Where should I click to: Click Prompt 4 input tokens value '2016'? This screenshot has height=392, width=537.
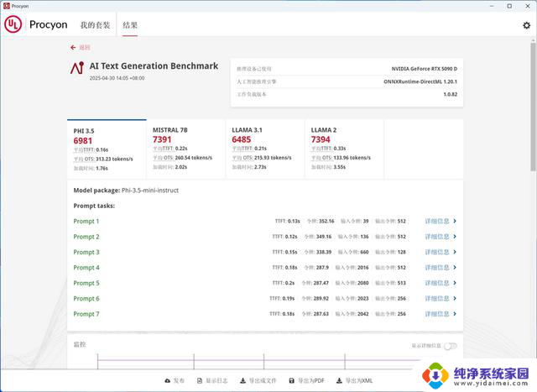[x=363, y=267]
